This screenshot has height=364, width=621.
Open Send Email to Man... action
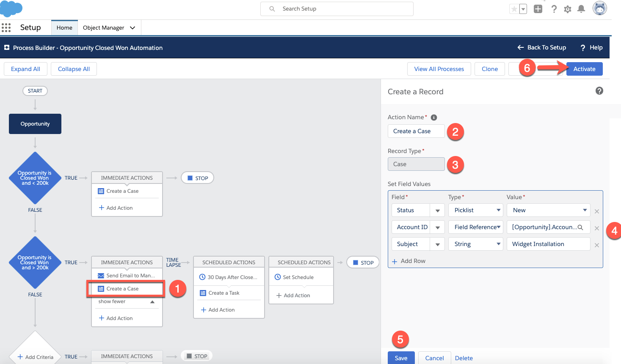[127, 276]
